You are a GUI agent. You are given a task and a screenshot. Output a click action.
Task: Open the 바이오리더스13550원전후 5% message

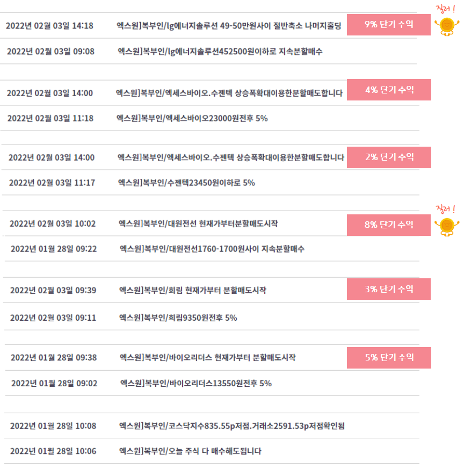pyautogui.click(x=195, y=384)
